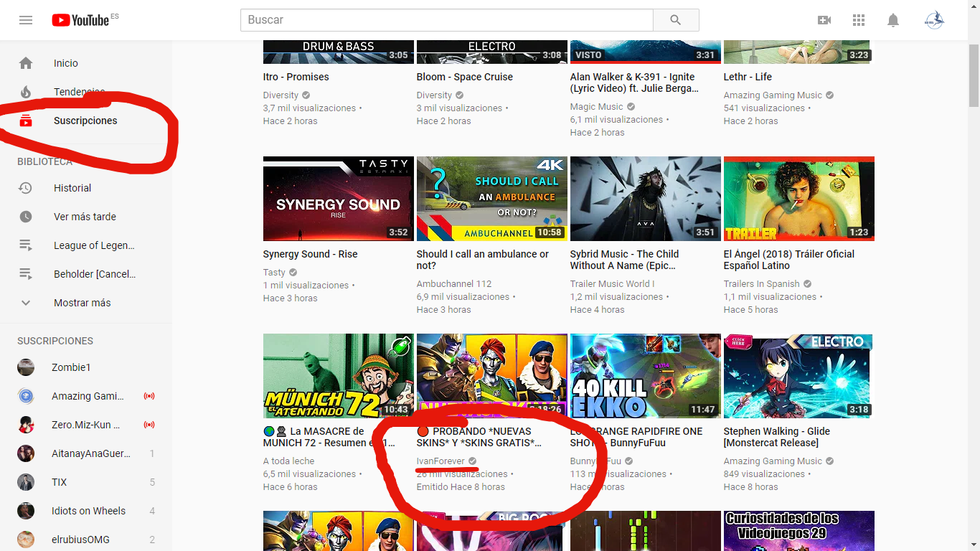Click Zero.Miz-Kun channel avatar
This screenshot has width=980, height=551.
[26, 425]
